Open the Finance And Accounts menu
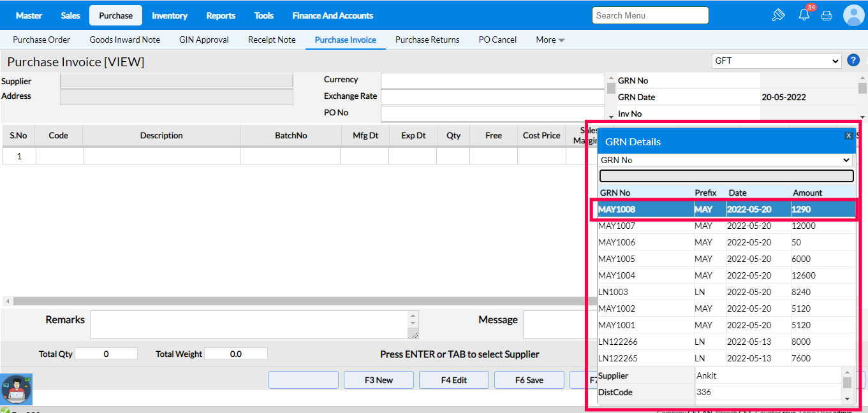 (333, 15)
